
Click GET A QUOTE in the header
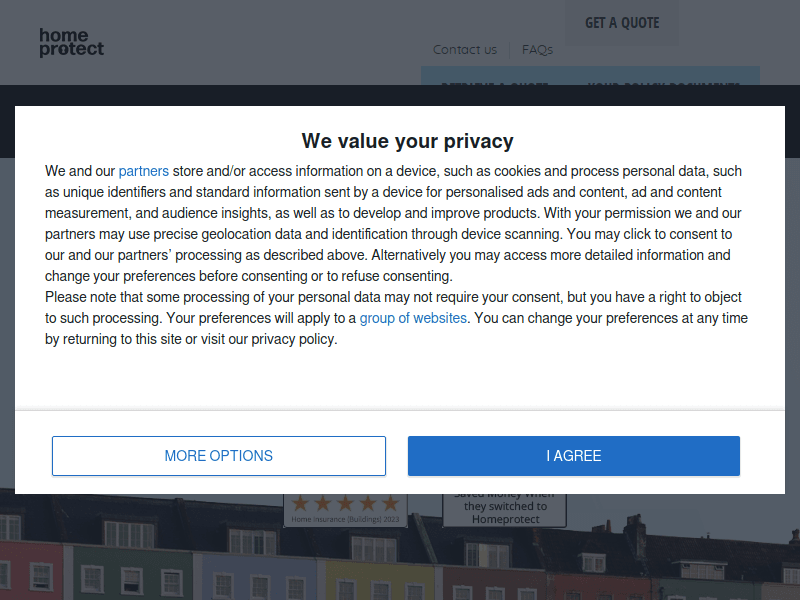[x=622, y=22]
